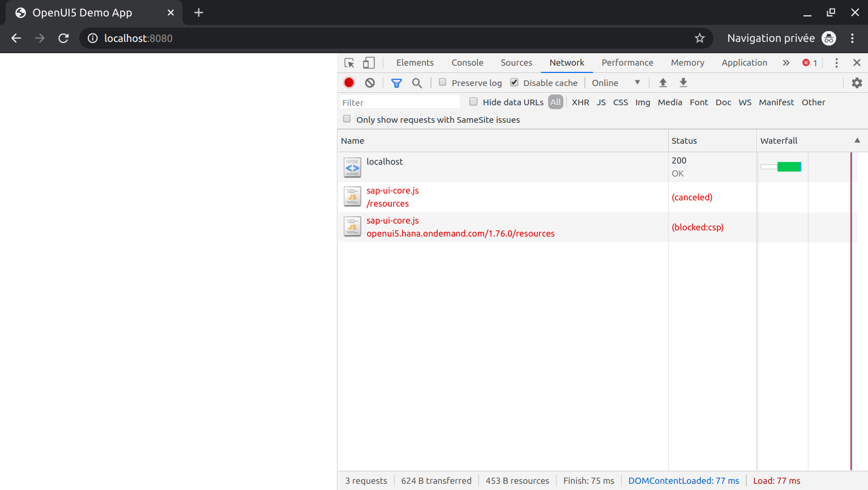
Task: Filter requests by Media
Action: pyautogui.click(x=670, y=102)
